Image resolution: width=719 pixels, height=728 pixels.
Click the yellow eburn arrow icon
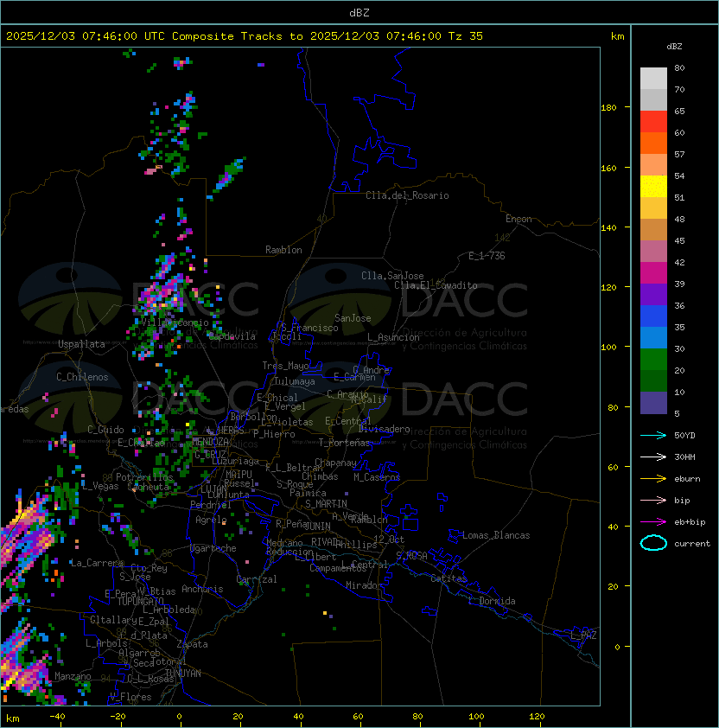pyautogui.click(x=653, y=478)
